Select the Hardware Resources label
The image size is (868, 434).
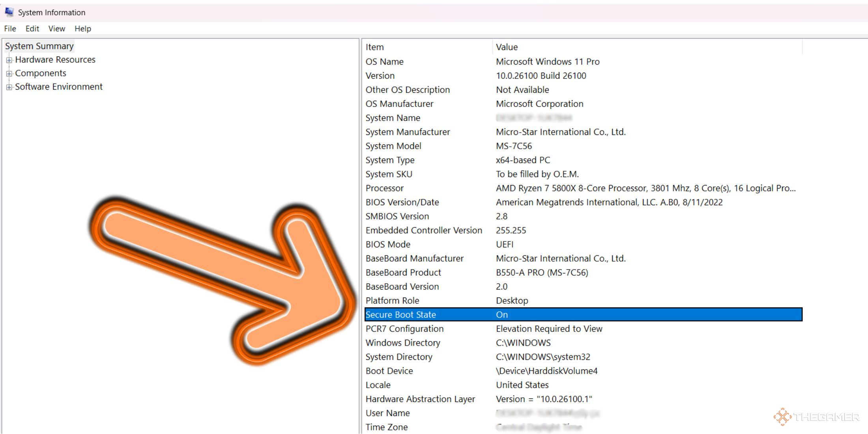click(55, 60)
